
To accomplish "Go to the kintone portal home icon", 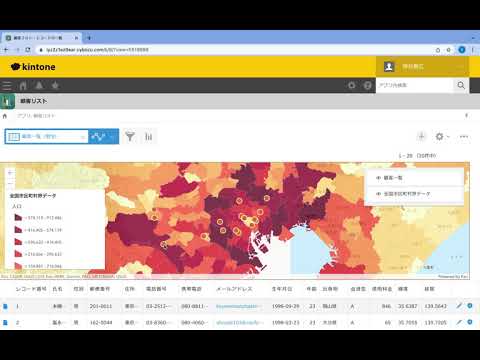I will [23, 86].
